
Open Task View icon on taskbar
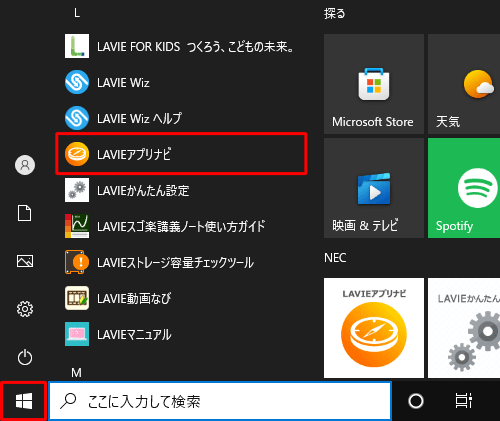(464, 401)
